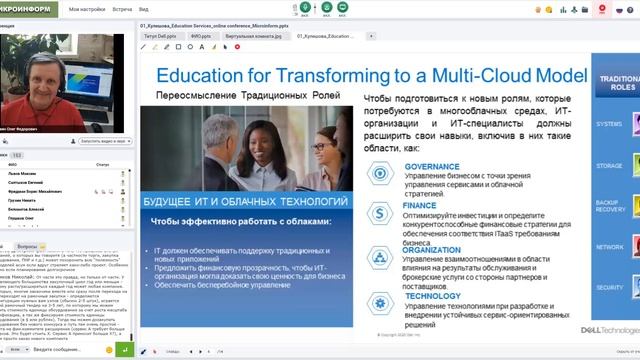Click the chat scrollbar thumb
640x360 pixels.
[131, 337]
